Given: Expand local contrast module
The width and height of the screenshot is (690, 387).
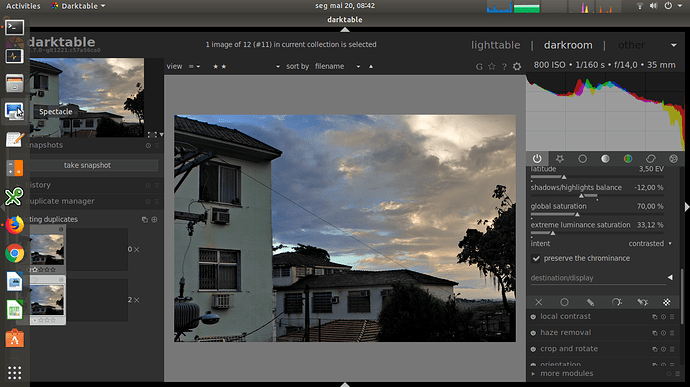Looking at the screenshot, I should 565,317.
